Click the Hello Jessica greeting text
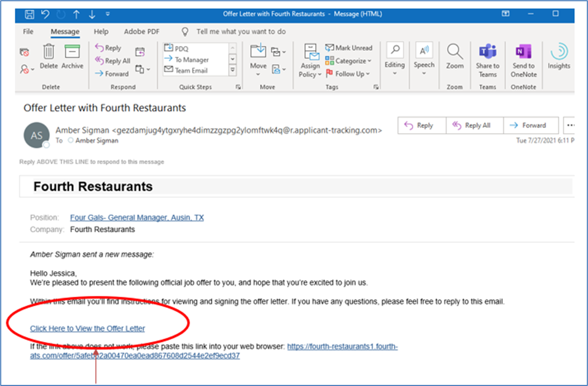Screen dimensions: 588x386 (53, 273)
